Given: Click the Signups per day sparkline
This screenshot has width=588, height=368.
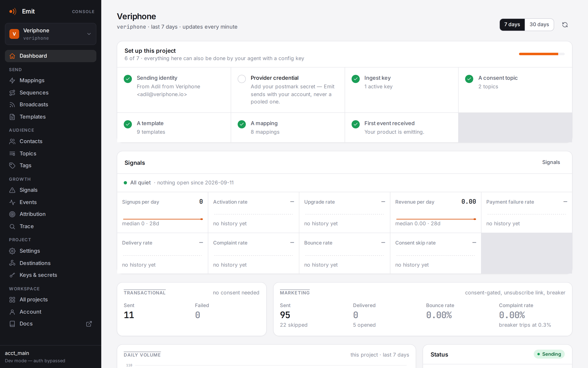Looking at the screenshot, I should click(163, 219).
